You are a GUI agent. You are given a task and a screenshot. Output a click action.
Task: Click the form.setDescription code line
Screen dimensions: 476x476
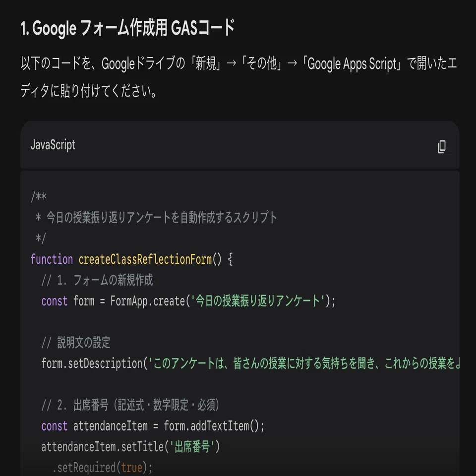250,363
